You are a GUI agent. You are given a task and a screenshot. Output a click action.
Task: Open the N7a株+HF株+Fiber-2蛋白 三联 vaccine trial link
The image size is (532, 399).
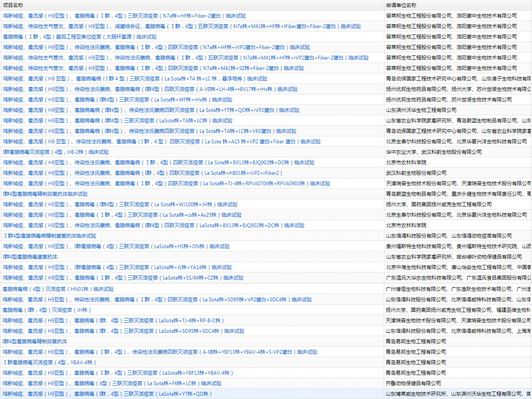(x=124, y=16)
